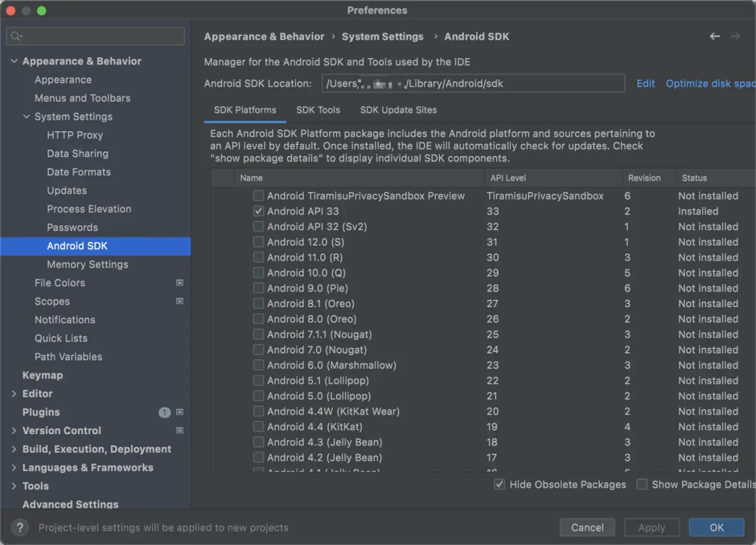Check Android 11.0 (R) checkbox

258,257
